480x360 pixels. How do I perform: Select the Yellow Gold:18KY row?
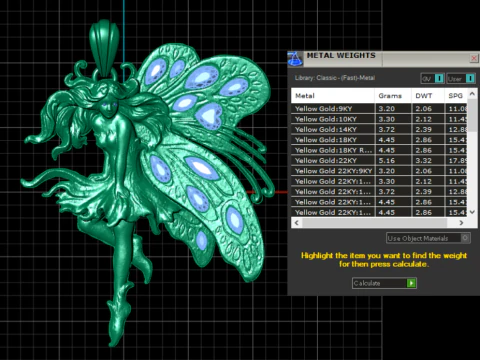point(379,140)
